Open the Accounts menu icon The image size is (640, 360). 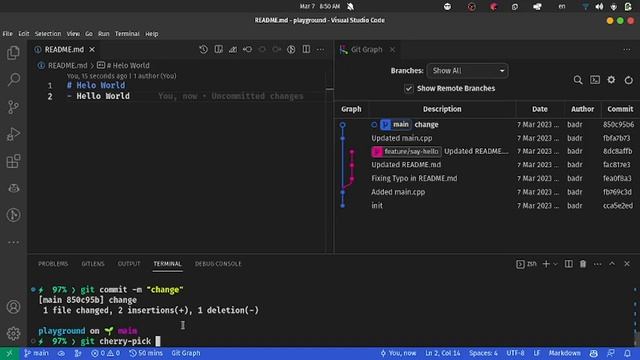13,307
